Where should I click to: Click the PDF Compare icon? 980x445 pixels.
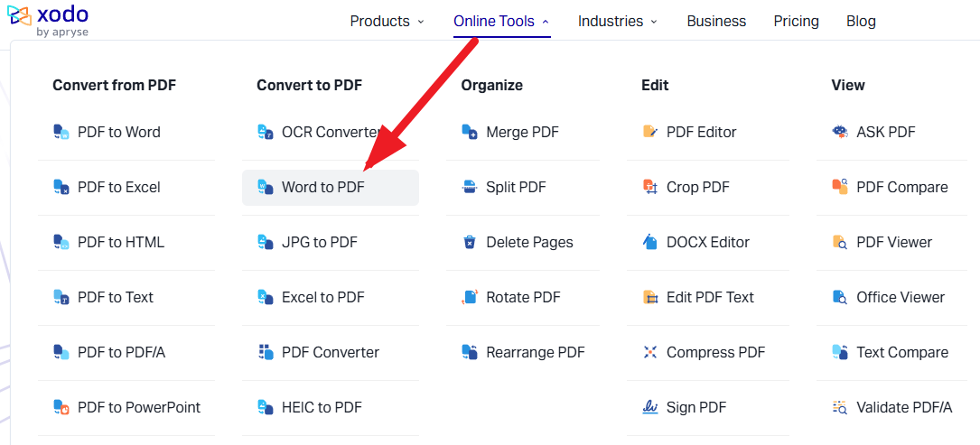pos(840,187)
